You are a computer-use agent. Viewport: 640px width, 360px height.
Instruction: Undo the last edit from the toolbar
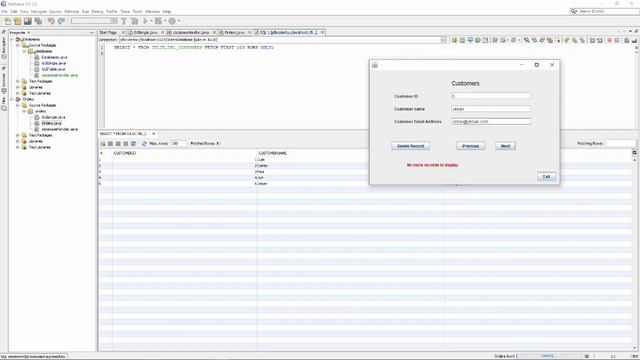pos(51,21)
